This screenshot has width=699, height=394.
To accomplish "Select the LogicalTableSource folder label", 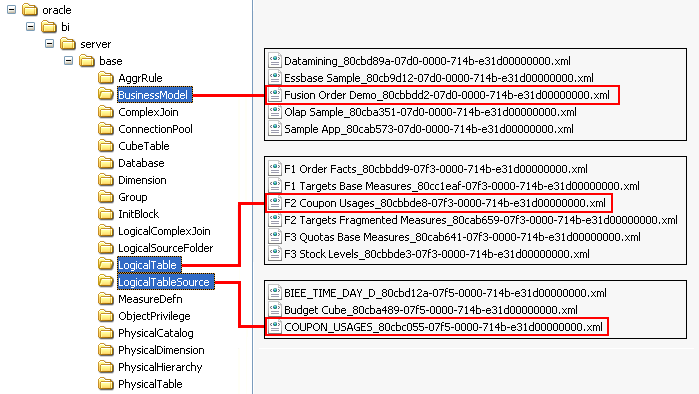I will click(x=166, y=282).
